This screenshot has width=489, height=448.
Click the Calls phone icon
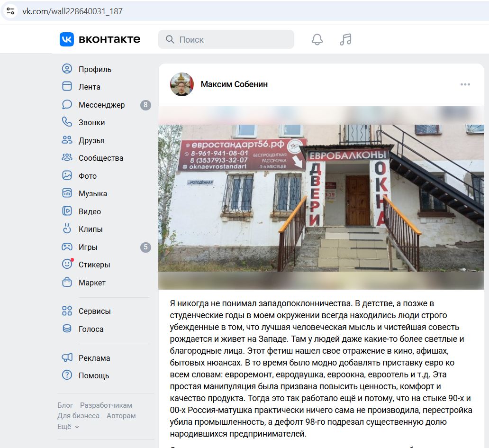67,122
